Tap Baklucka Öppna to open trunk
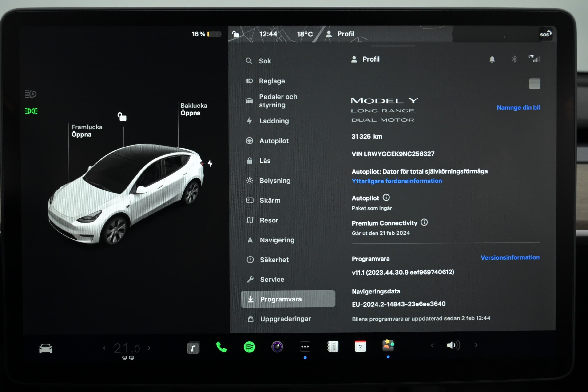Viewport: 588px width, 392px height. [194, 109]
